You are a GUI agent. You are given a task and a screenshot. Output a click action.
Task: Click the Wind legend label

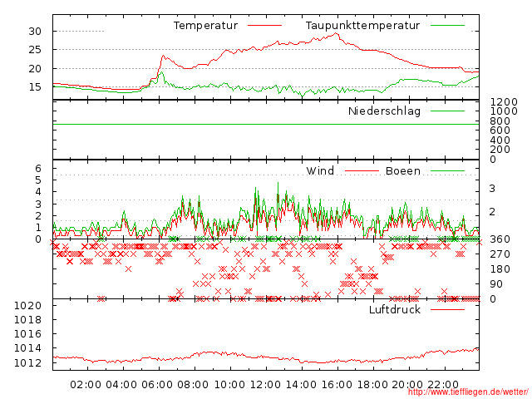pos(320,170)
